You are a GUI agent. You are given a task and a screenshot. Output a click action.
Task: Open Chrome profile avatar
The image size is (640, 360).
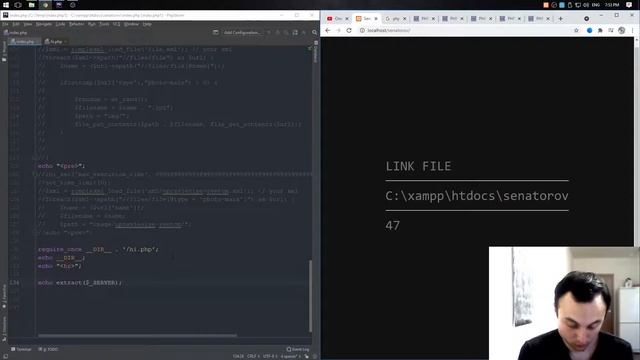(621, 31)
